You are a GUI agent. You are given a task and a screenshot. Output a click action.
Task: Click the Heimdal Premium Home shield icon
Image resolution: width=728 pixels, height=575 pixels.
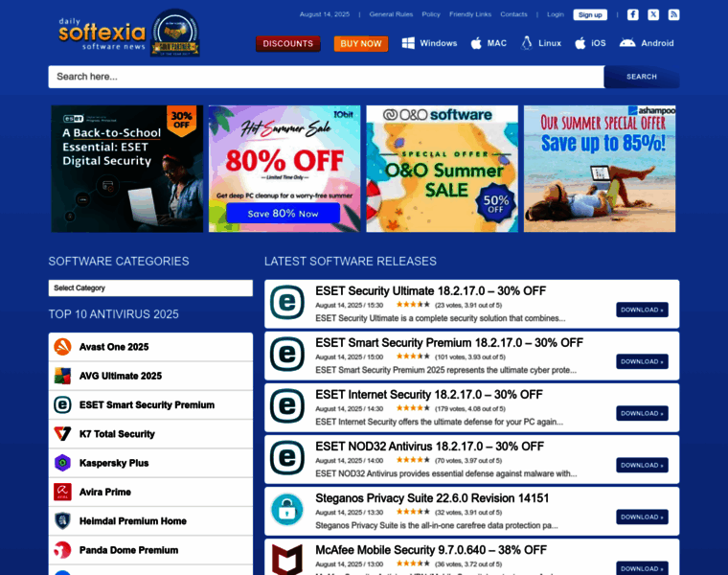[x=62, y=521]
